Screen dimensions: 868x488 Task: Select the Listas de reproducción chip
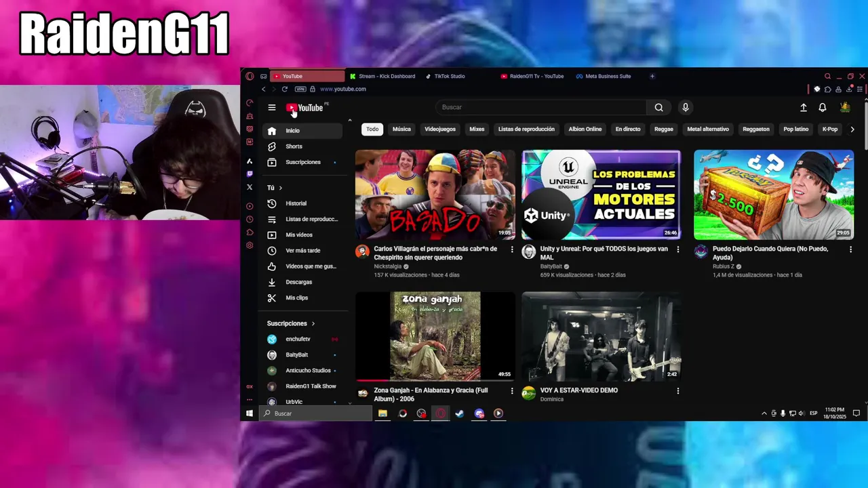(x=526, y=129)
